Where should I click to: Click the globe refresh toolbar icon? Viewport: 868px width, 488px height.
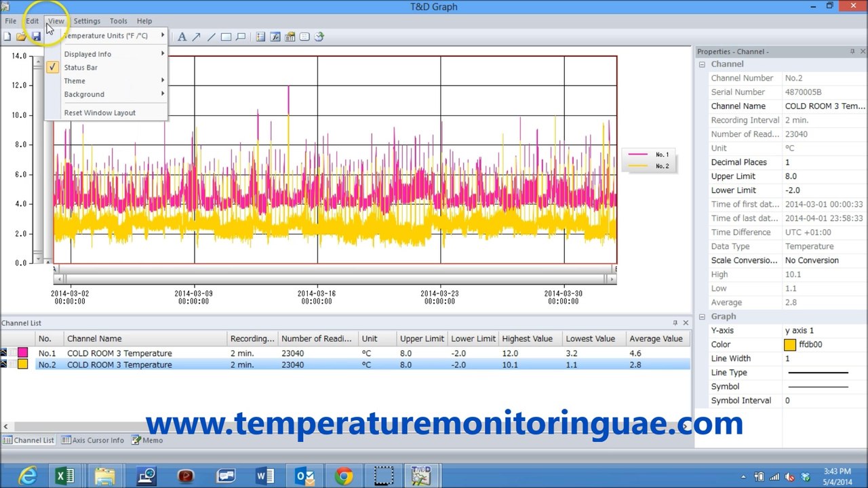(x=319, y=37)
